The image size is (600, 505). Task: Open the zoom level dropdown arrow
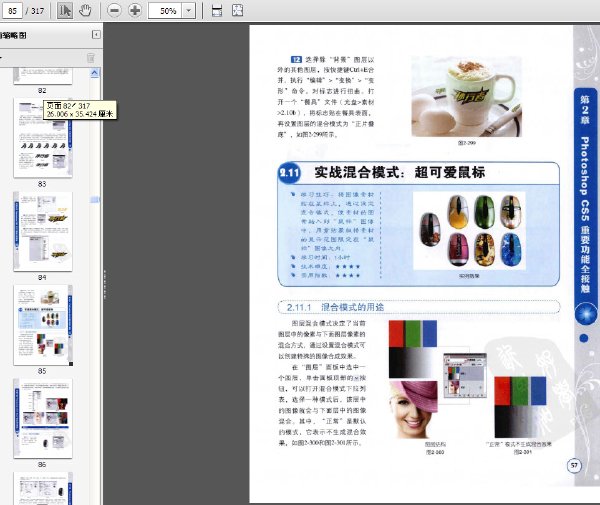[189, 11]
